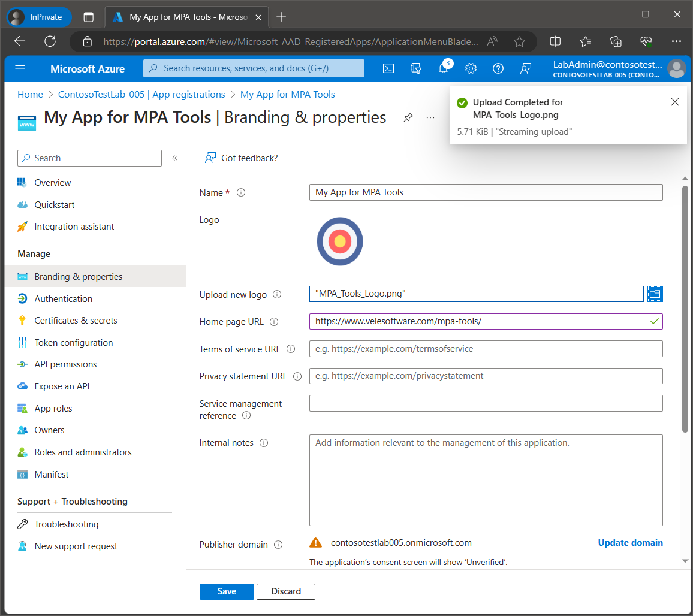Collapse the left navigation menu
693x616 pixels.
coord(175,158)
